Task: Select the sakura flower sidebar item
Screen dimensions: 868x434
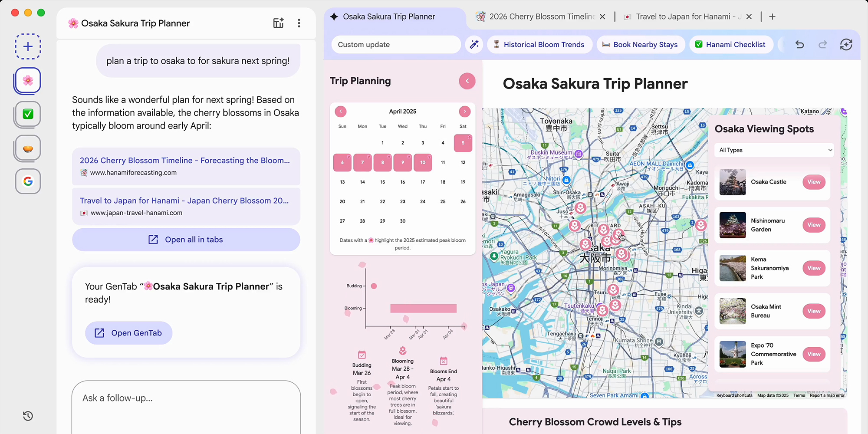Action: [28, 80]
